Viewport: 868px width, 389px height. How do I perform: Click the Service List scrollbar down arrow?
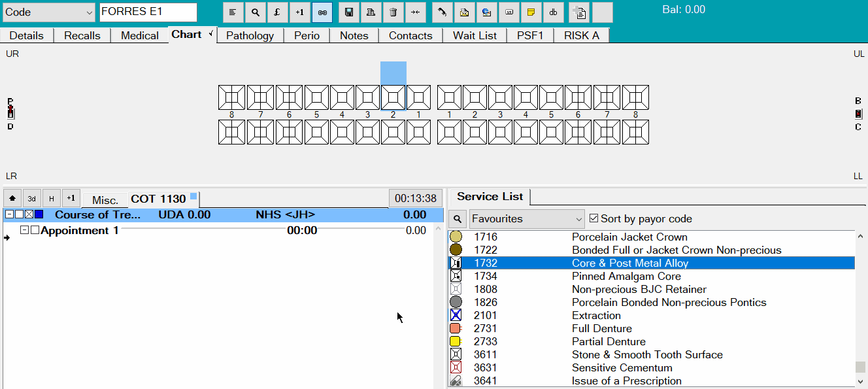(861, 381)
